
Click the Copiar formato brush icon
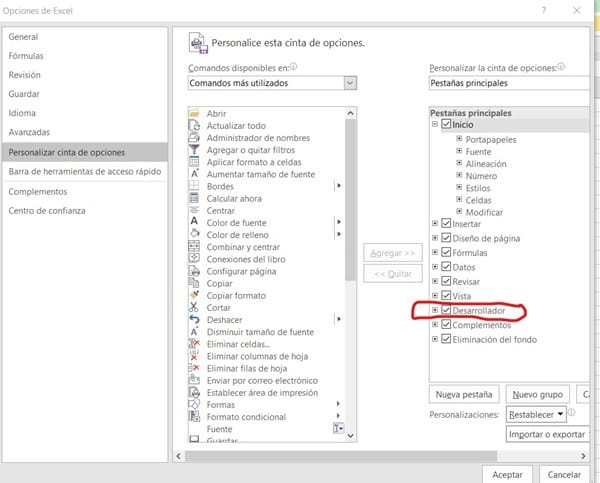click(194, 295)
